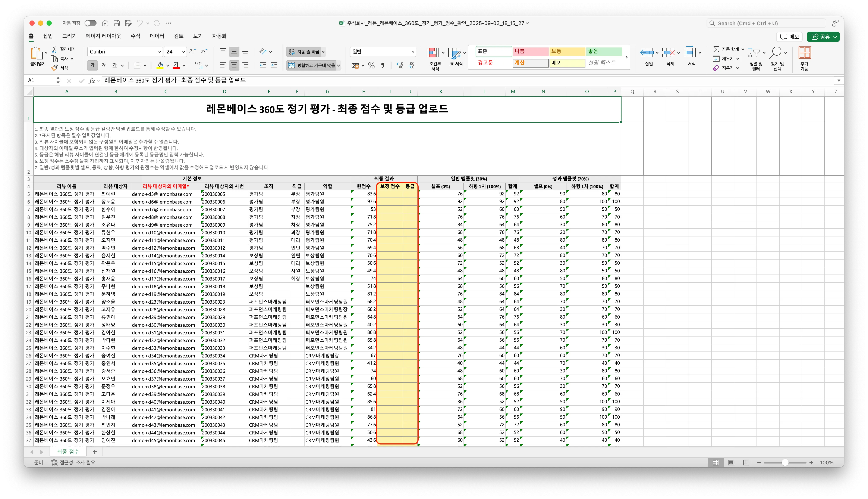Toggle Italic (가) formatting
868x499 pixels.
pyautogui.click(x=104, y=65)
